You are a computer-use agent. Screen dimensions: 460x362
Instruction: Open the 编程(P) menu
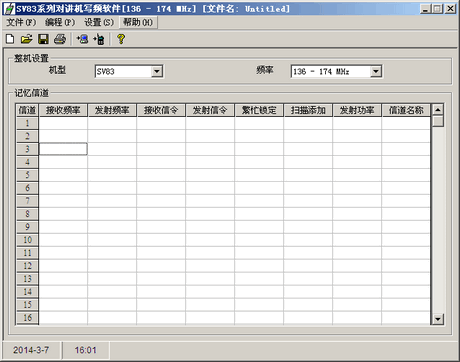(60, 22)
